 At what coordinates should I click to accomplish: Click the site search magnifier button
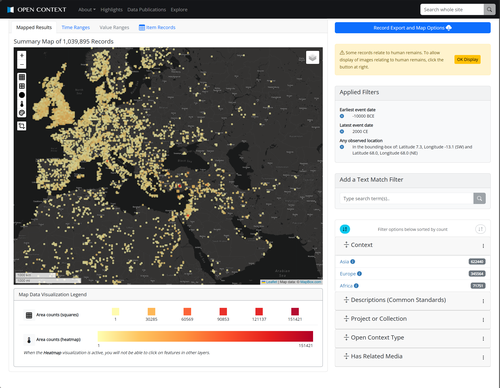pyautogui.click(x=489, y=10)
